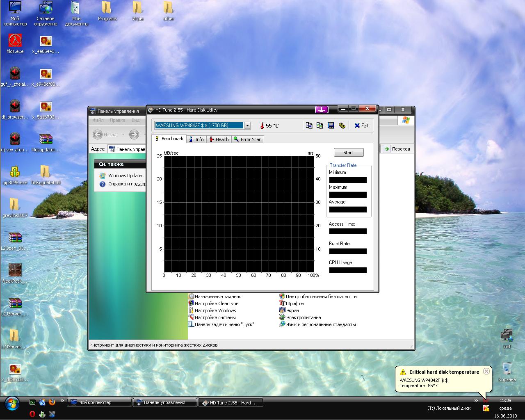Switch to the Error Scan tab
Viewport: 525px width, 420px height.
247,139
